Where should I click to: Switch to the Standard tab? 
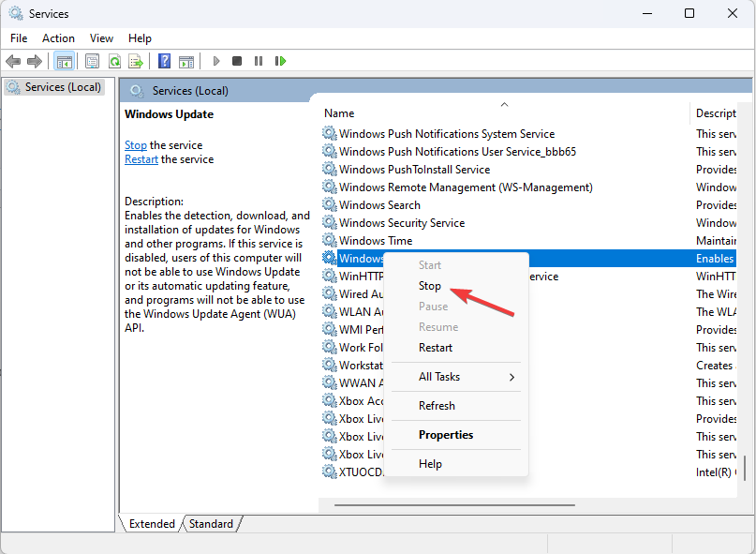[x=211, y=524]
